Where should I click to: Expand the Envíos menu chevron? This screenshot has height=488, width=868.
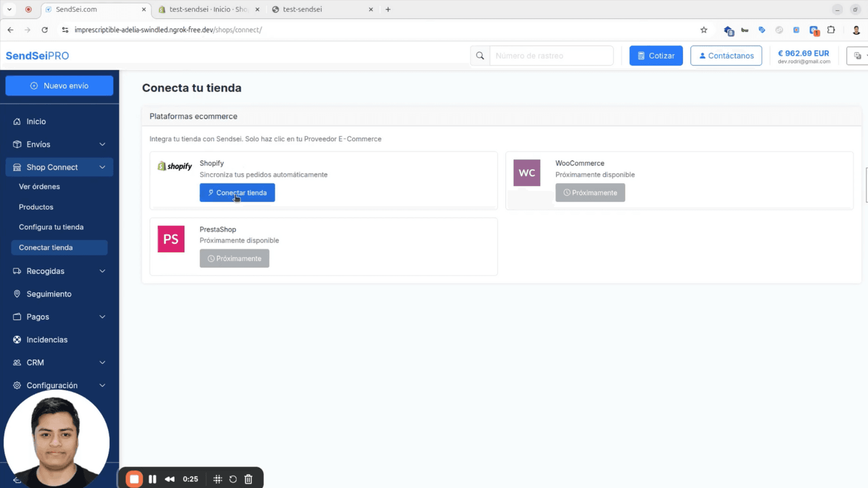pos(103,144)
